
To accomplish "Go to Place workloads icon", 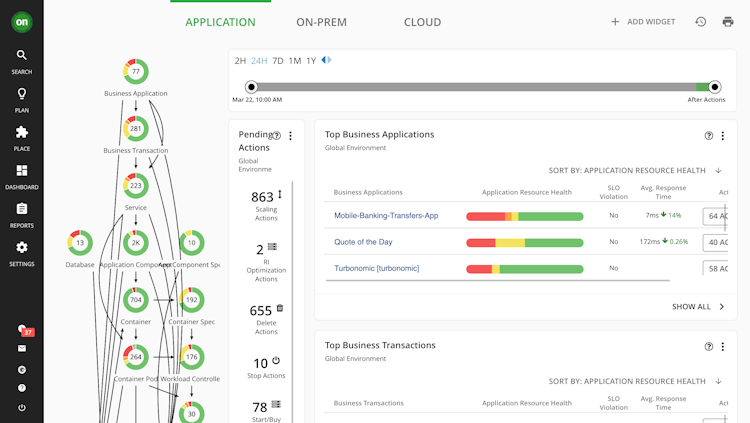I will point(21,132).
